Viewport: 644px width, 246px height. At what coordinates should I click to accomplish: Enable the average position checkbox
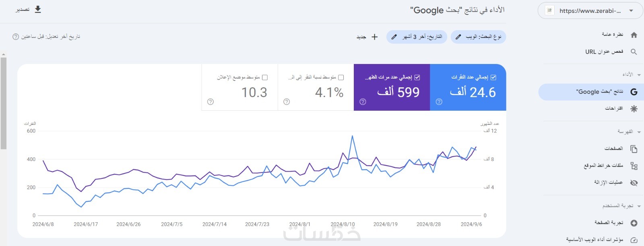click(265, 77)
